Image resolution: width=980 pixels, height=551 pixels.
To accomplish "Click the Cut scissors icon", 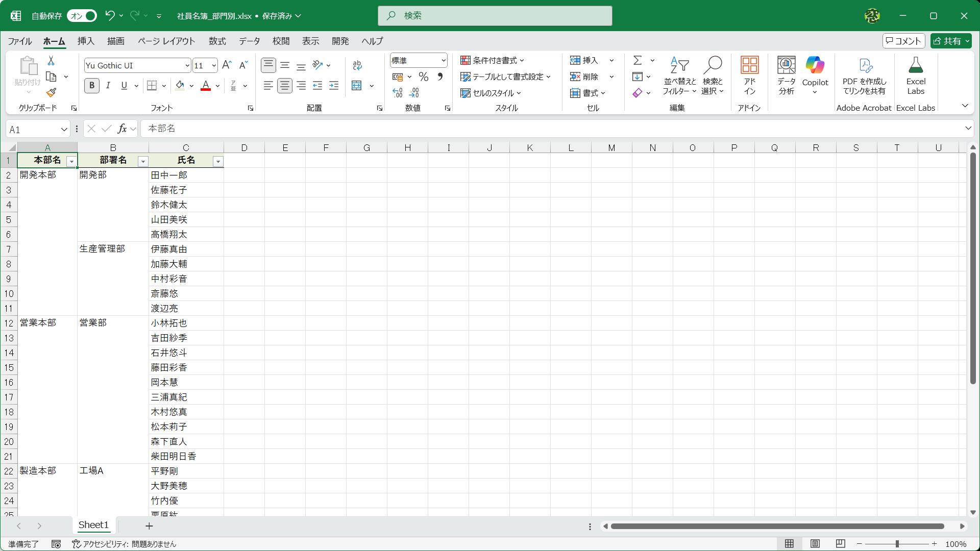I will tap(51, 61).
